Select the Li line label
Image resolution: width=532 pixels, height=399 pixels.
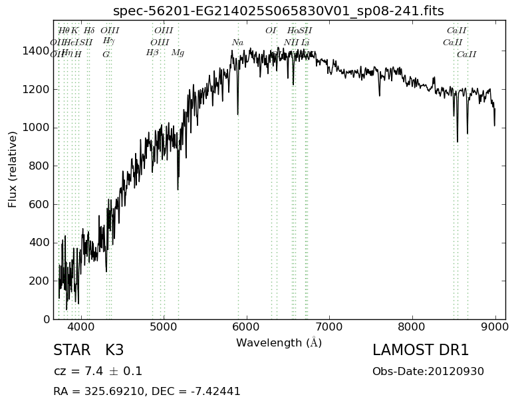click(x=305, y=43)
